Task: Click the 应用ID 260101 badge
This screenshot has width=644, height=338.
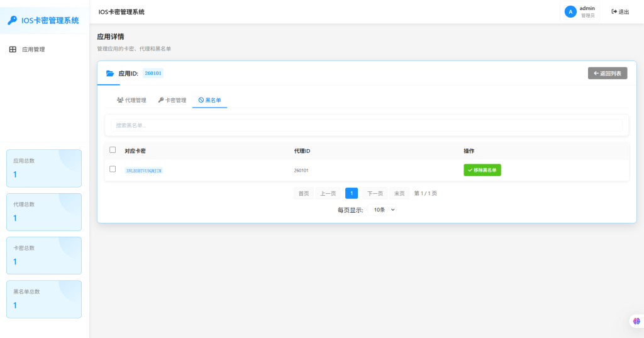Action: 153,73
